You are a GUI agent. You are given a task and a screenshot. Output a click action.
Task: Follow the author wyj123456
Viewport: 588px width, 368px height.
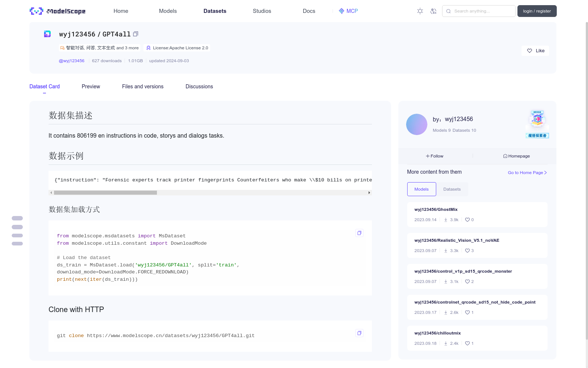point(435,156)
